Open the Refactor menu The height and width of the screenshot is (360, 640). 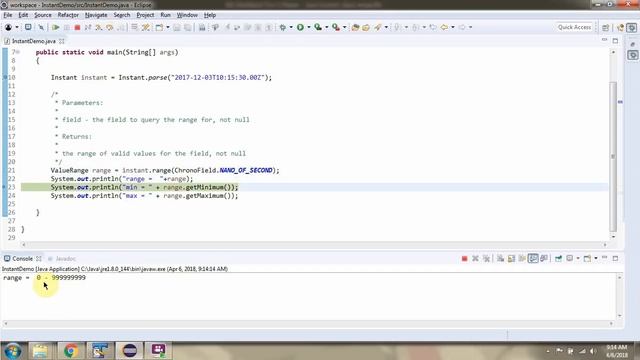[68, 15]
